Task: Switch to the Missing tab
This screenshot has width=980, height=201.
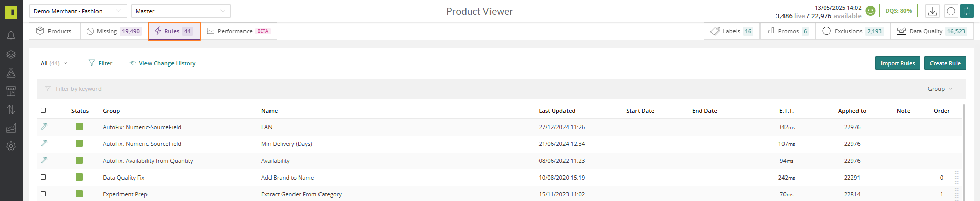Action: pos(114,31)
